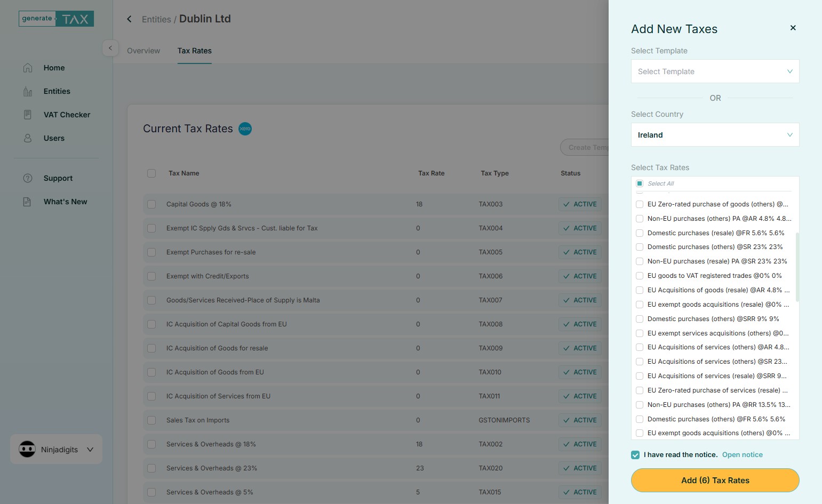Open the Select Country dropdown showing Ireland
The image size is (822, 504).
(715, 135)
